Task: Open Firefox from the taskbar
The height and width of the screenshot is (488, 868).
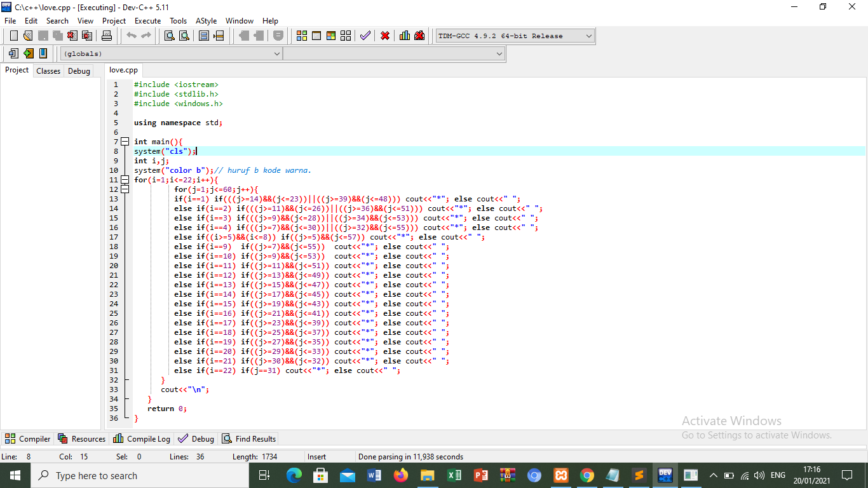Action: click(400, 475)
